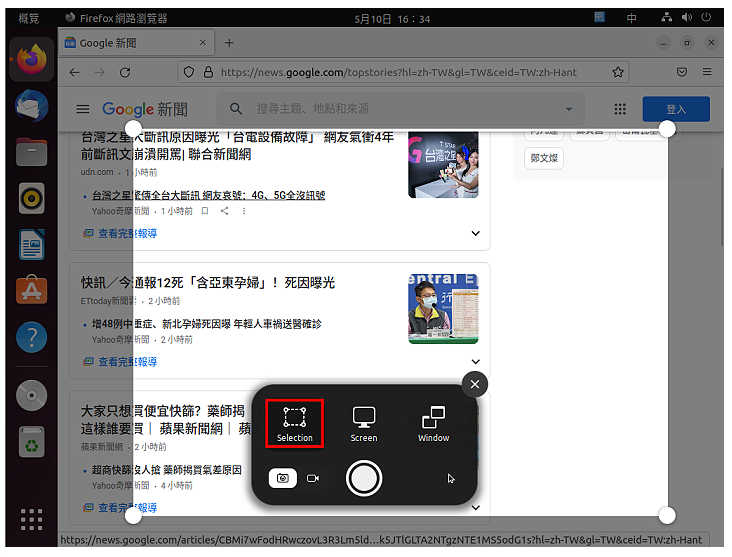Choose the Selection capture mode

click(295, 423)
